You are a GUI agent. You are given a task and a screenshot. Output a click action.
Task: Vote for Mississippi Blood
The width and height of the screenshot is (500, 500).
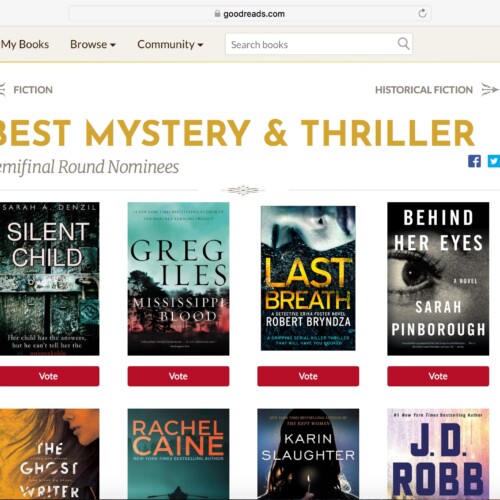point(178,376)
